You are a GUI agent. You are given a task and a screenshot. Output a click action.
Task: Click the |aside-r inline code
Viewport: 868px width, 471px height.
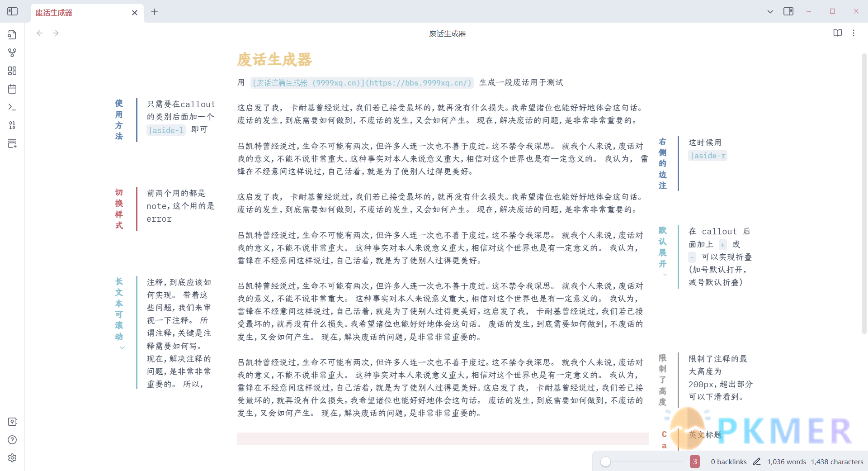[708, 156]
